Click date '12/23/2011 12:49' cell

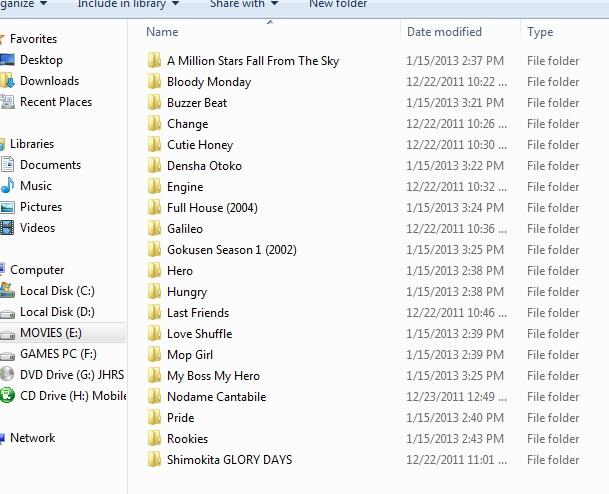tap(456, 397)
